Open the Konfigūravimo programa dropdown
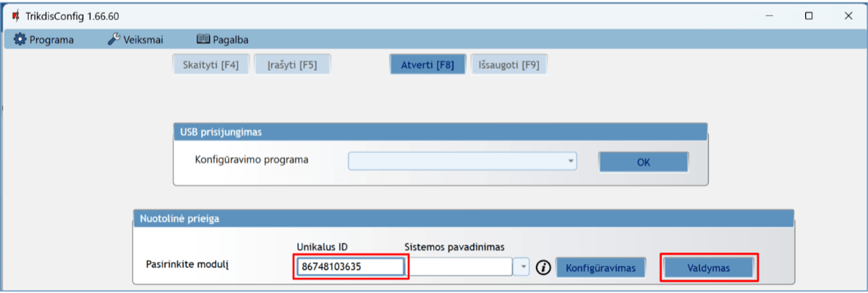The height and width of the screenshot is (293, 868). coord(570,161)
